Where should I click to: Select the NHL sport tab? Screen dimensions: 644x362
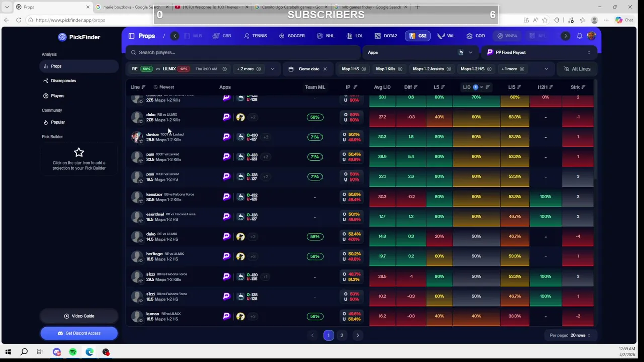325,36
